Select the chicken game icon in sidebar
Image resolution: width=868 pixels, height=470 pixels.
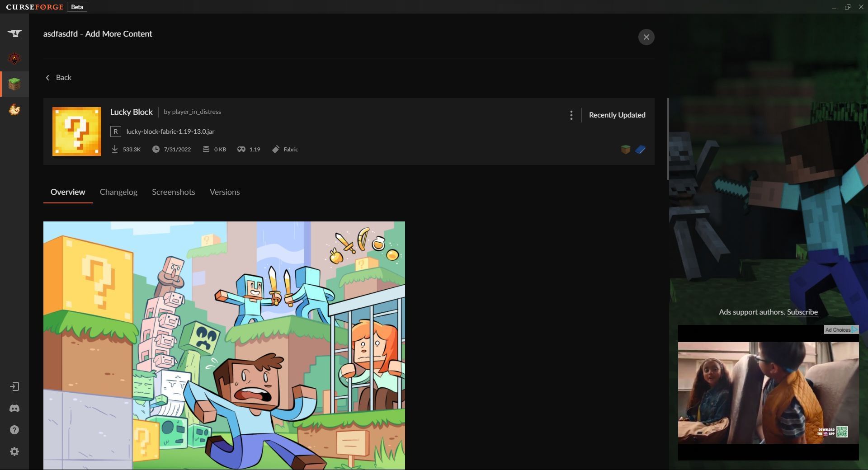[x=14, y=109]
